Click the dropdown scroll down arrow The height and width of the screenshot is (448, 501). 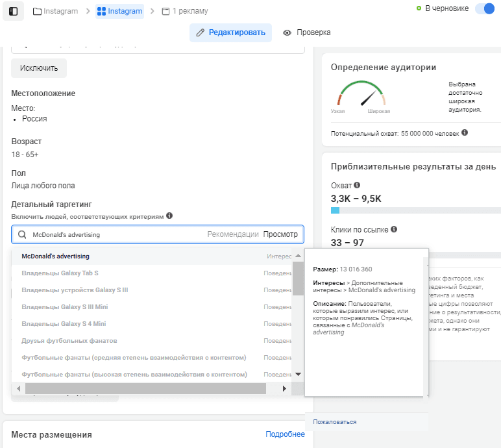(x=298, y=374)
